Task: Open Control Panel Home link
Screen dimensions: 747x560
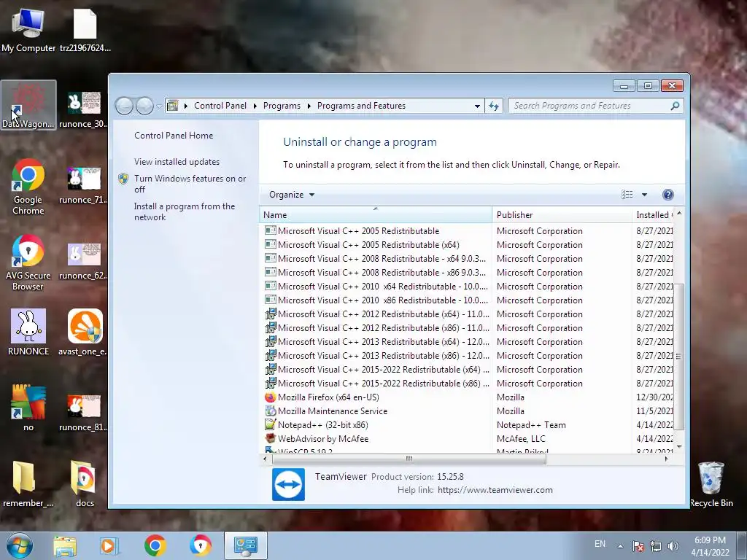Action: tap(174, 135)
